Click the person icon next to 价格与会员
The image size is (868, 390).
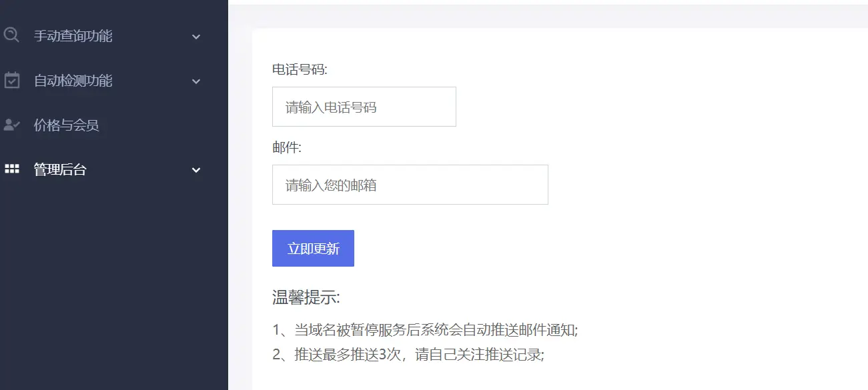coord(11,125)
